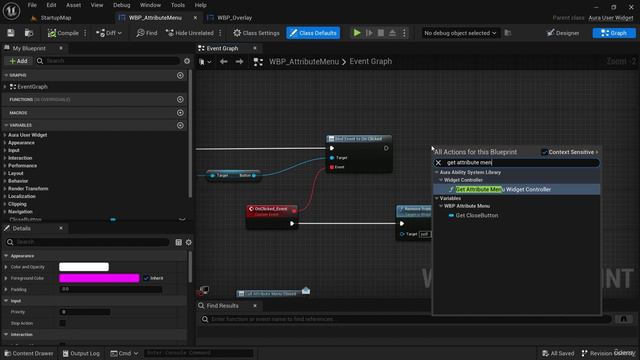
Task: Click the Color and Opacity white swatch
Action: 84,267
